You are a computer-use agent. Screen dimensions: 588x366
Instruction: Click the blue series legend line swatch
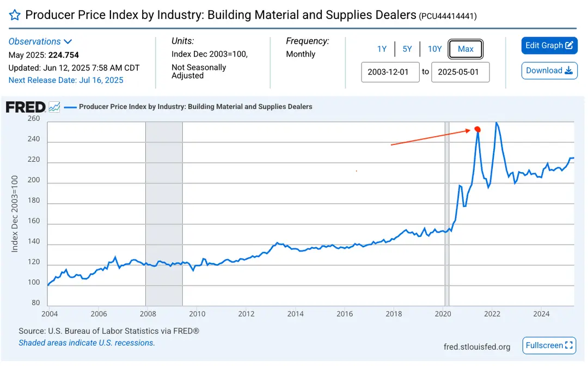(x=70, y=107)
